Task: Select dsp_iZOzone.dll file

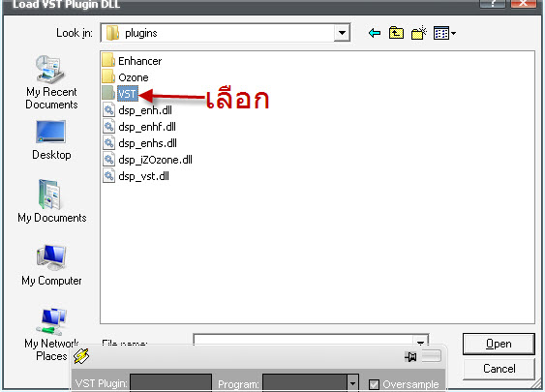Action: click(148, 160)
